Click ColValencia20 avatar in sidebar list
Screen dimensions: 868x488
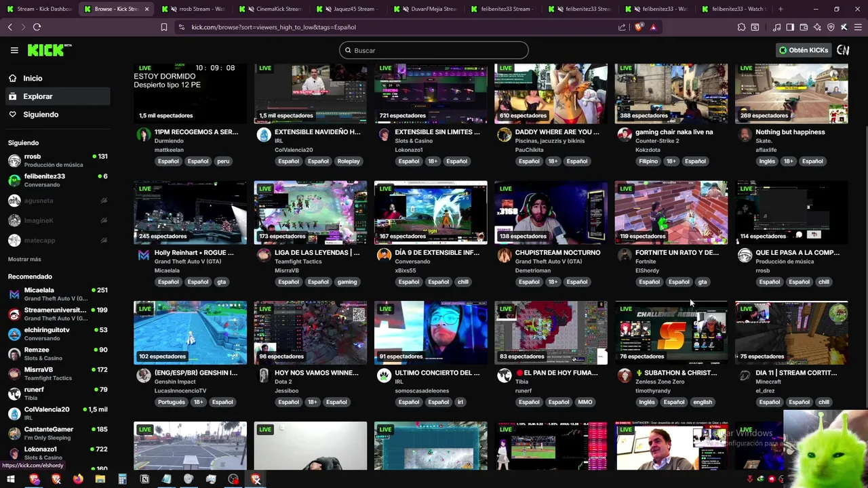pos(14,413)
